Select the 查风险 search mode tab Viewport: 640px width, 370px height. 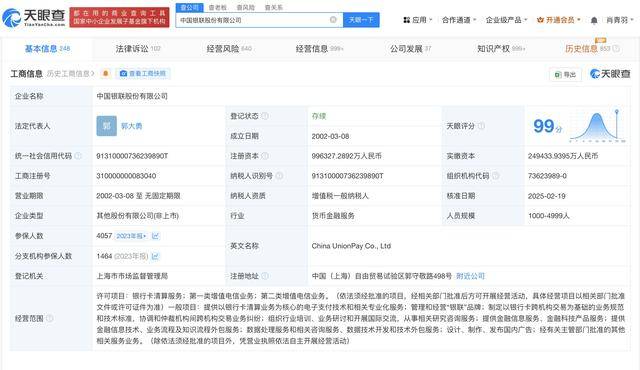246,7
